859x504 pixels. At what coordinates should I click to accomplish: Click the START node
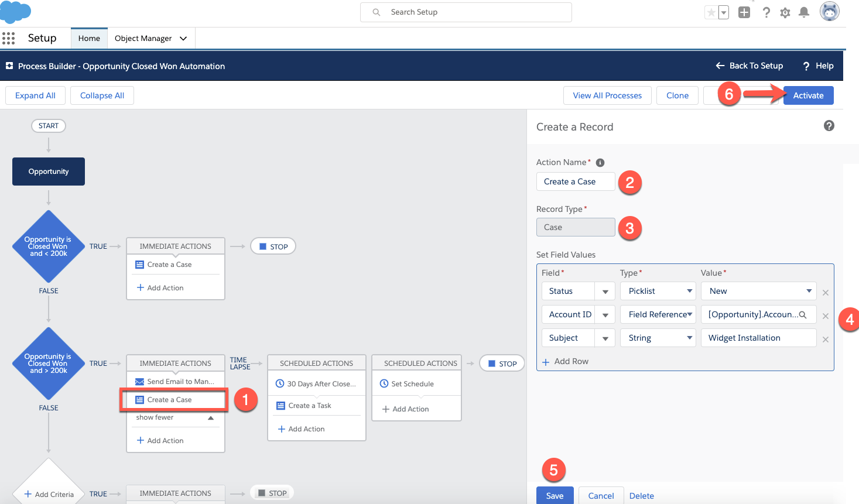(x=49, y=126)
